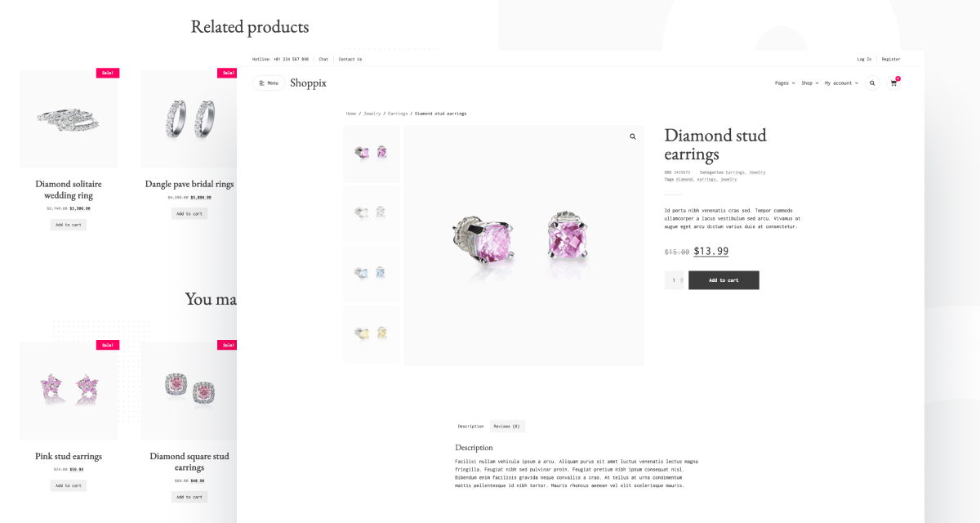Select the white diamond earrings thumbnail
Screen dimensions: 980x523
[x=372, y=212]
